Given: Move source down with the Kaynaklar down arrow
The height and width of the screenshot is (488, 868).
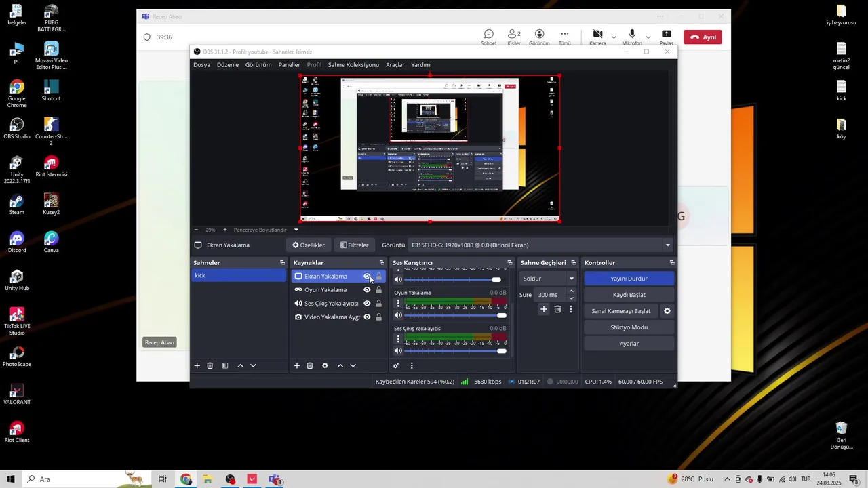Looking at the screenshot, I should click(353, 366).
